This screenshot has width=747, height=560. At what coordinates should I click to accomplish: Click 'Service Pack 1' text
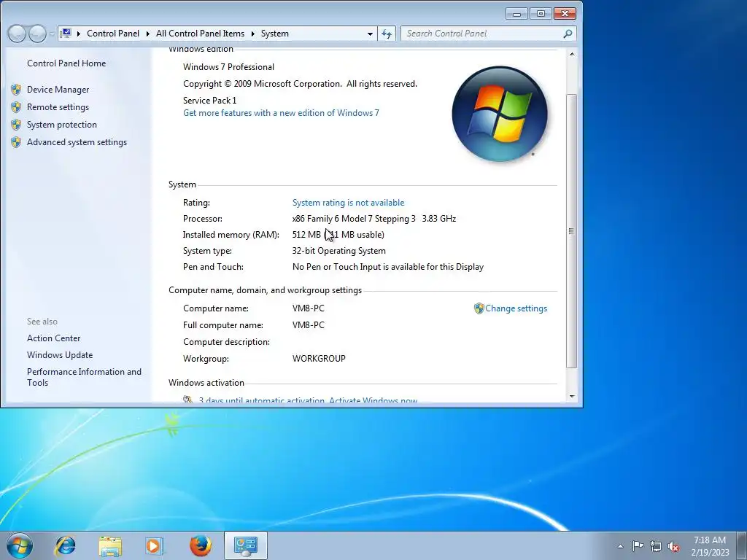point(209,101)
